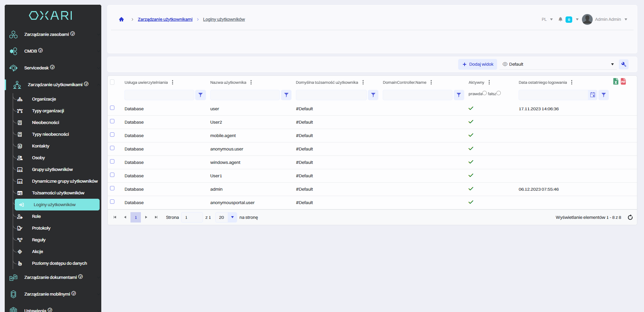Navigate to Grupy użytkowników sidebar item
The width and height of the screenshot is (644, 312).
click(x=52, y=170)
